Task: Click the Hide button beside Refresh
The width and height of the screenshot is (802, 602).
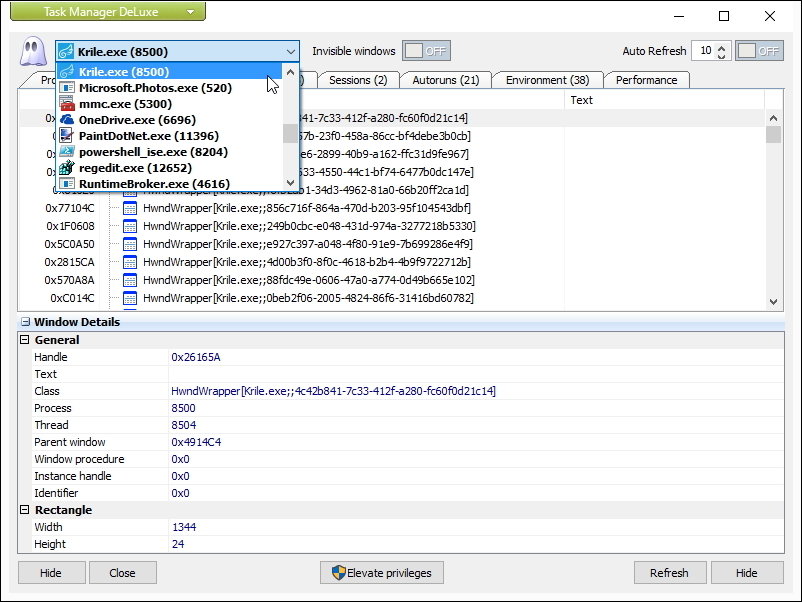Action: pyautogui.click(x=747, y=573)
